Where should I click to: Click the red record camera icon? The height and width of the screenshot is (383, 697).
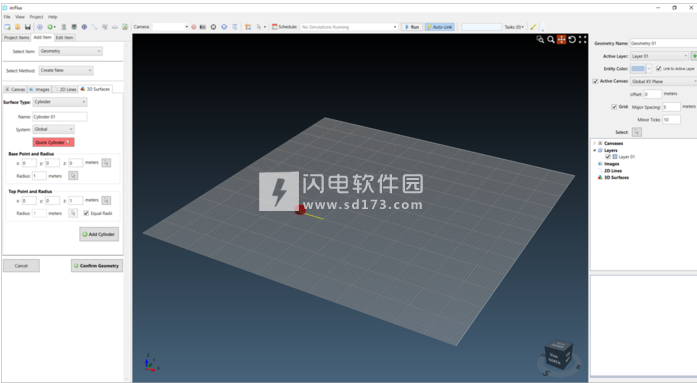coord(193,27)
